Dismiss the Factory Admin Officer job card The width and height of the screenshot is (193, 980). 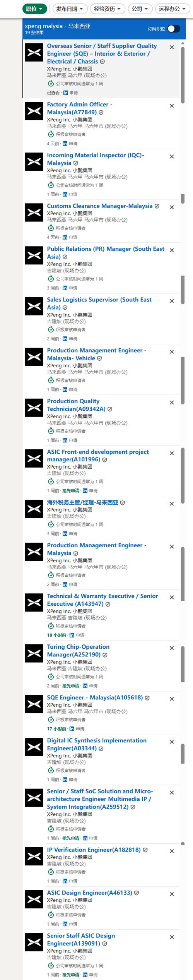[172, 106]
